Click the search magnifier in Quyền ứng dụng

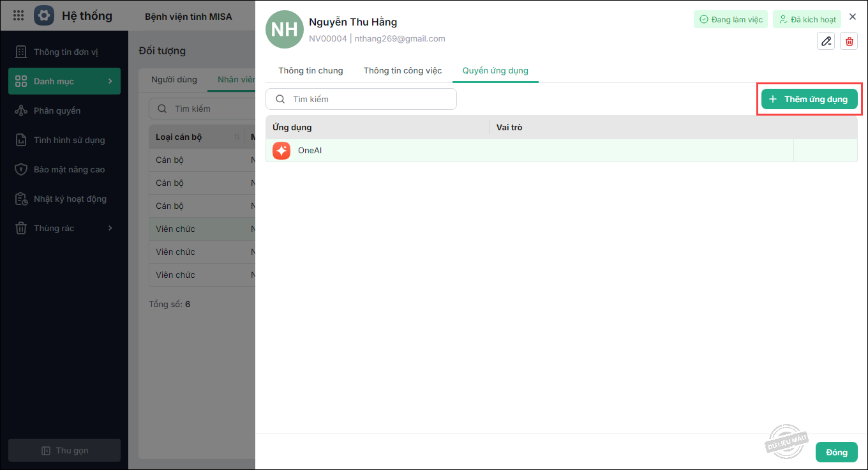(x=280, y=99)
